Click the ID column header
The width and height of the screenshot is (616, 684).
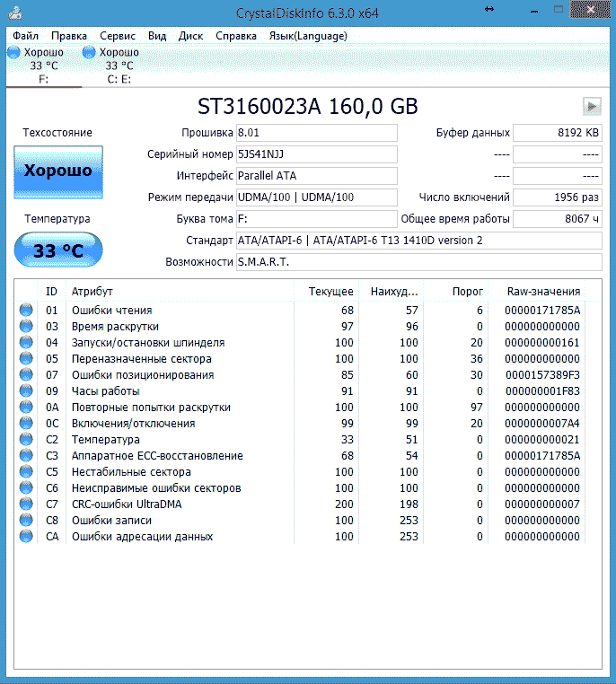51,292
